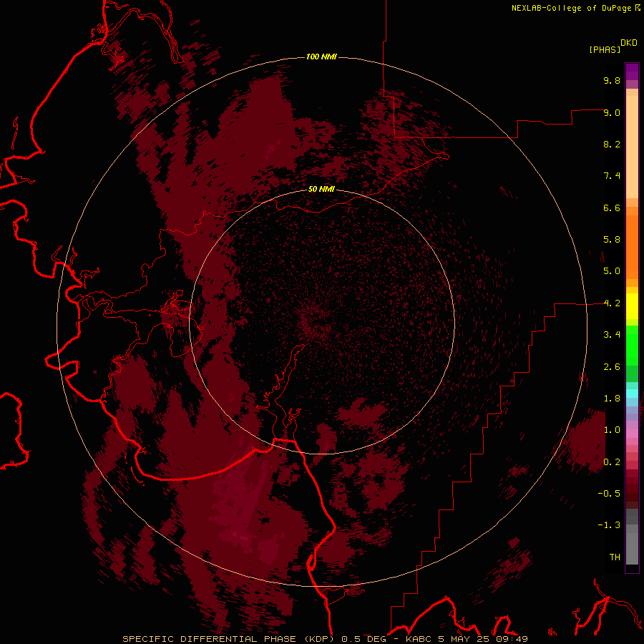Image resolution: width=644 pixels, height=644 pixels.
Task: Click the 9.8 color scale value
Action: [612, 80]
